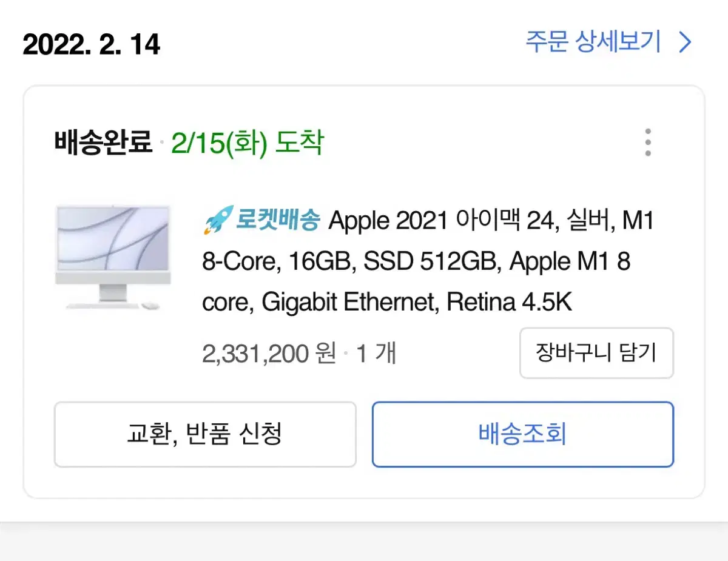Click the 2,331,200 원 price text
This screenshot has width=728, height=561.
(269, 354)
